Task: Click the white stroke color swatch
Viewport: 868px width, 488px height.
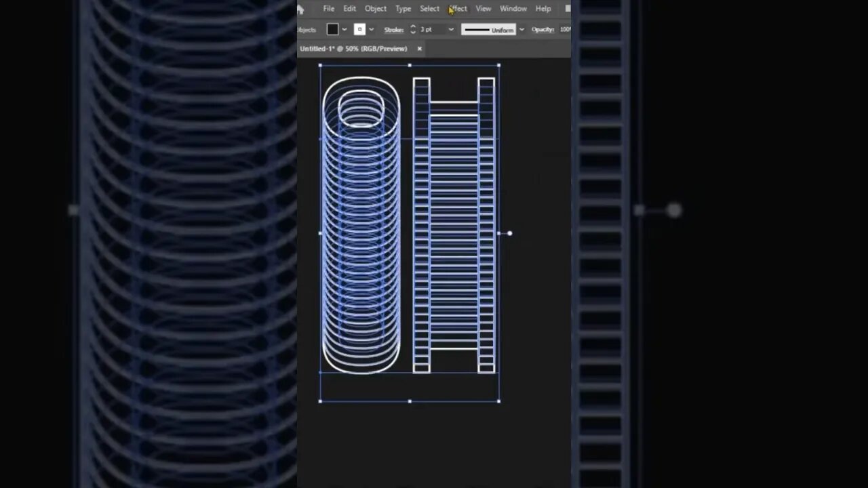Action: [x=359, y=29]
